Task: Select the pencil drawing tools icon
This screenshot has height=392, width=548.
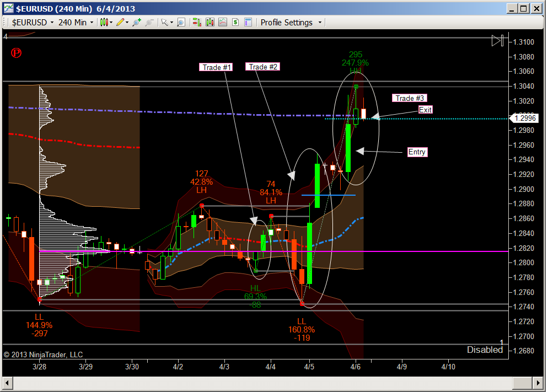Action: (120, 23)
